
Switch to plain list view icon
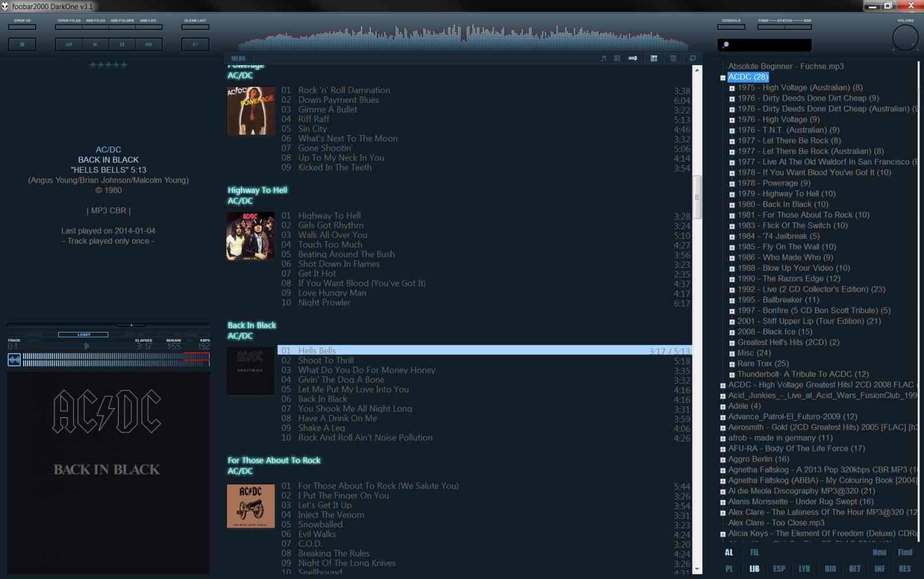673,58
